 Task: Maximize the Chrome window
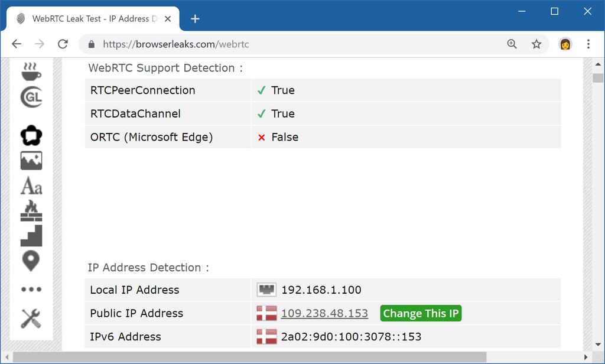[x=554, y=11]
